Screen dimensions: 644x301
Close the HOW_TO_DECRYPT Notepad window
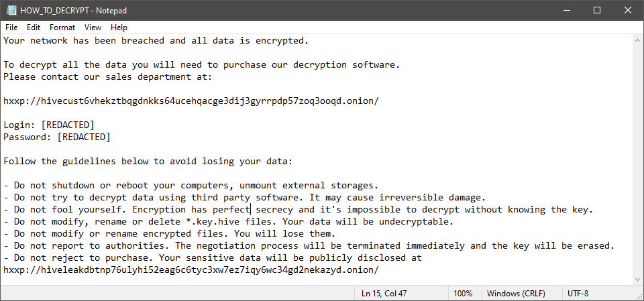(628, 10)
